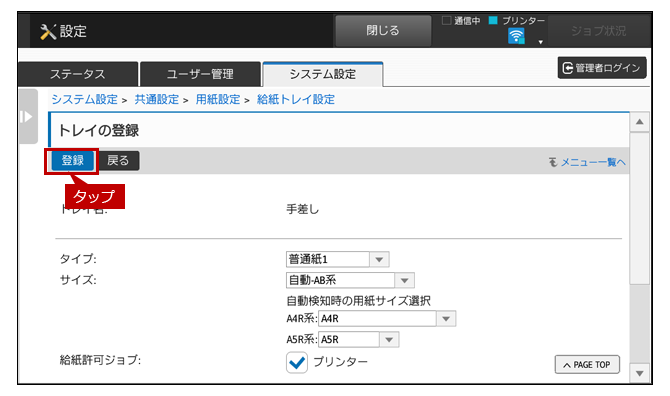Go to 給紙トレイ設定 breadcrumb link
This screenshot has height=396, width=670.
pyautogui.click(x=296, y=100)
